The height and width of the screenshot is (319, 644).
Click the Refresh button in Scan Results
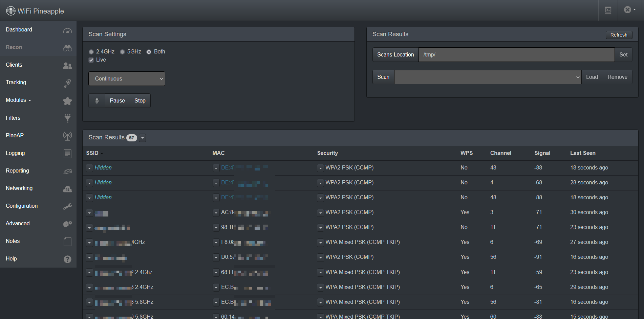click(x=619, y=35)
